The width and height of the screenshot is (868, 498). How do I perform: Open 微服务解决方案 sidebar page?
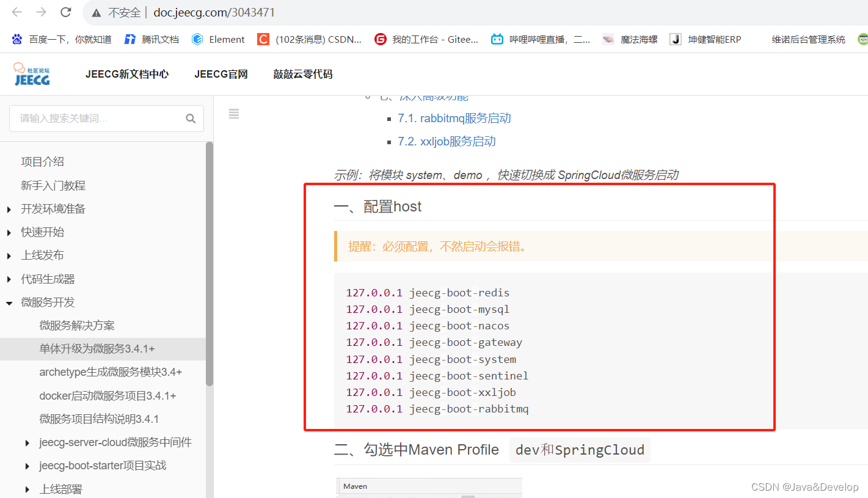pos(77,326)
